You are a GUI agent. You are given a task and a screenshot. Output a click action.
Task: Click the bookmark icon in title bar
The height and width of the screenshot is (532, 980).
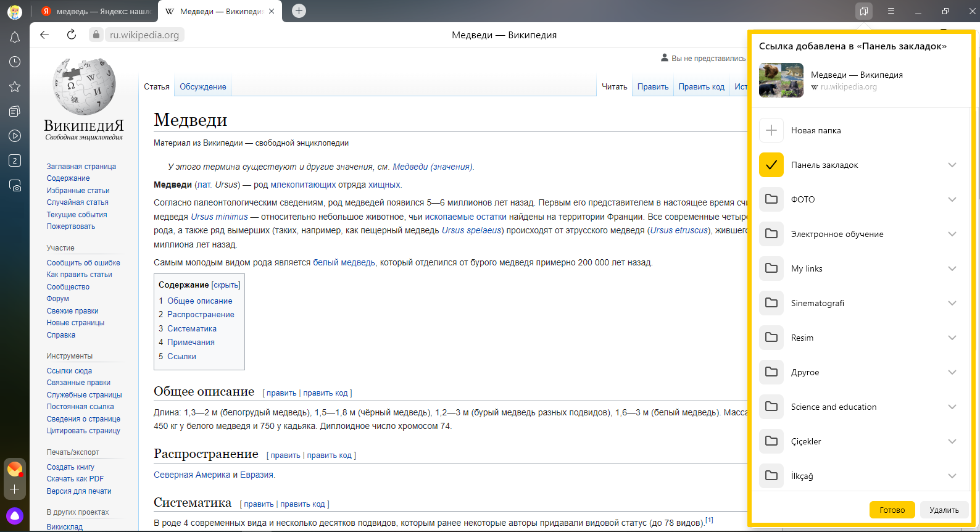point(864,10)
